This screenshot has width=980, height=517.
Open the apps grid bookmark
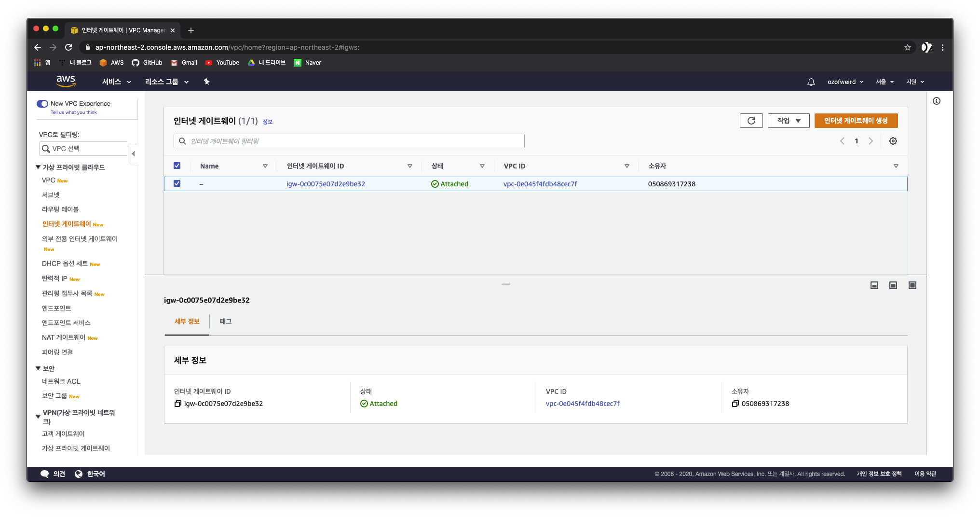[42, 63]
